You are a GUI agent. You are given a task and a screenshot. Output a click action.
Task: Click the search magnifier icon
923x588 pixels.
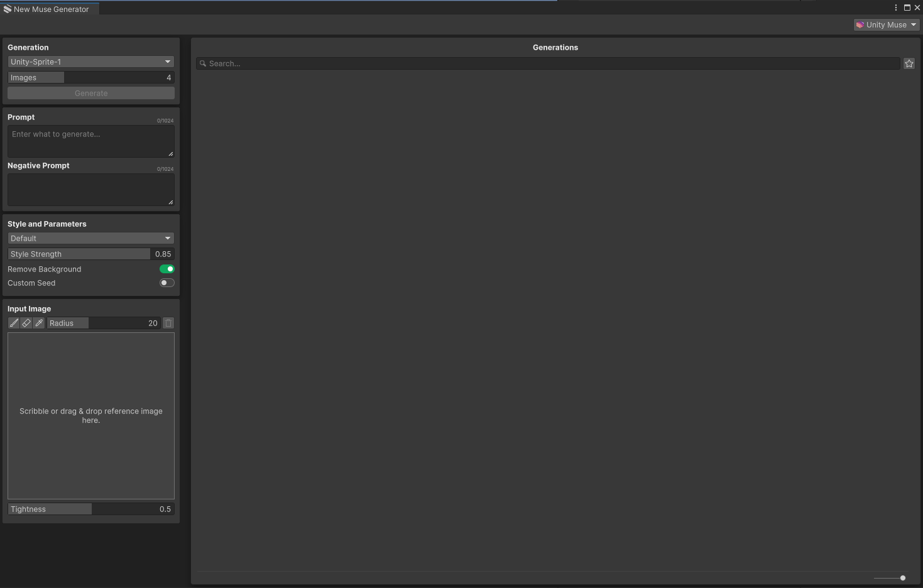(203, 63)
